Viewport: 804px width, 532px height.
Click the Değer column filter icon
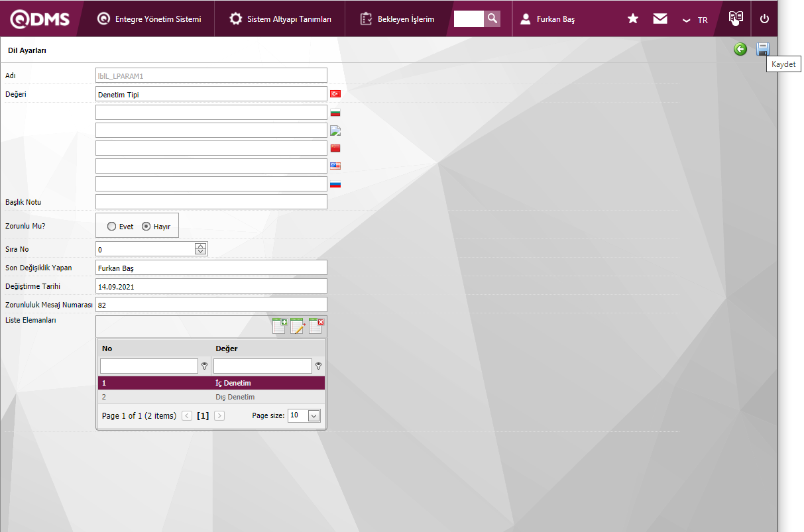click(319, 366)
